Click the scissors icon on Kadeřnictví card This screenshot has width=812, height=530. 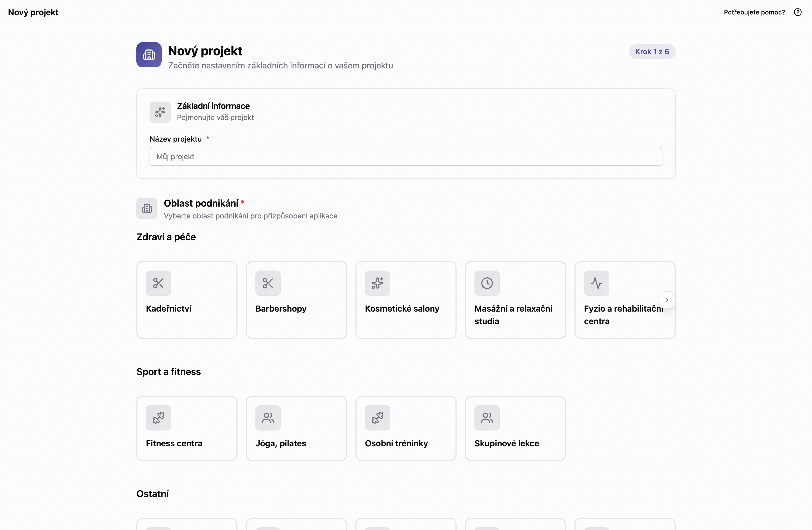(x=158, y=283)
